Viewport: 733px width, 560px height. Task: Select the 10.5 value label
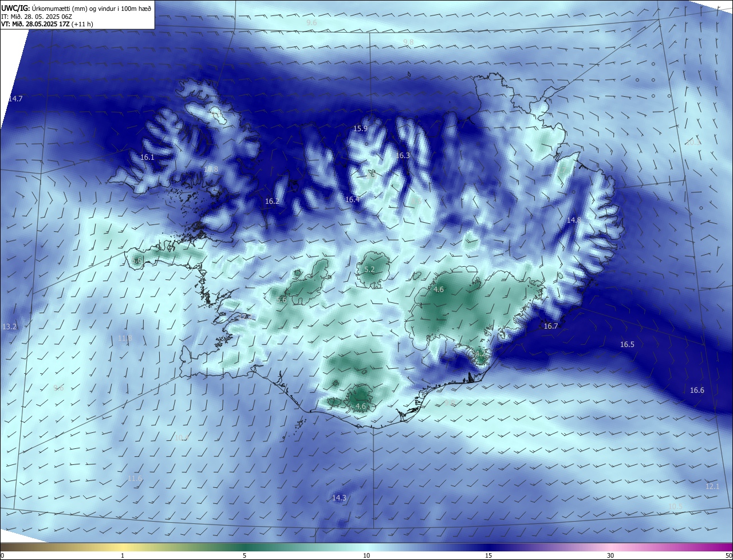click(676, 507)
